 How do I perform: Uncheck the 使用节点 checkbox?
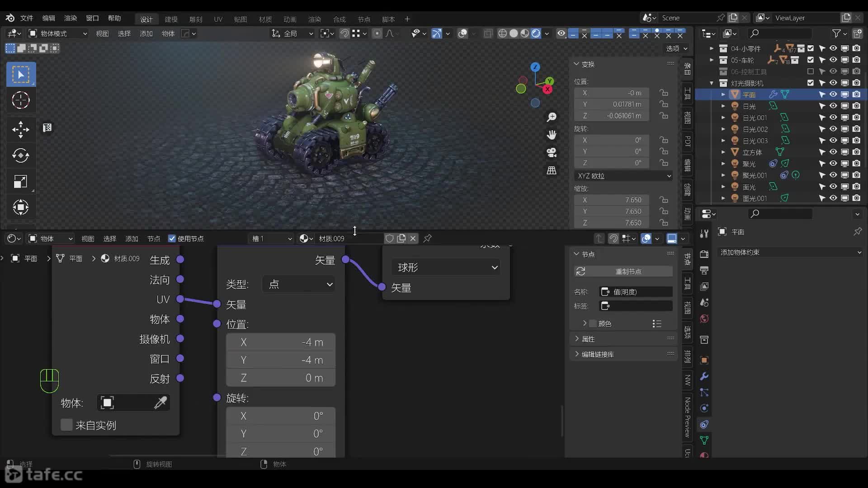(172, 239)
